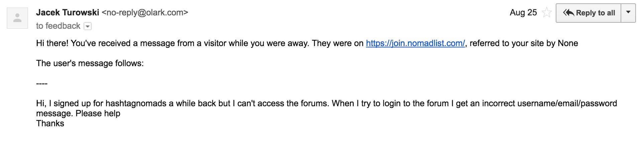Screen dimensions: 644x147
Task: Star this email from Jacek Turowski
Action: point(547,13)
